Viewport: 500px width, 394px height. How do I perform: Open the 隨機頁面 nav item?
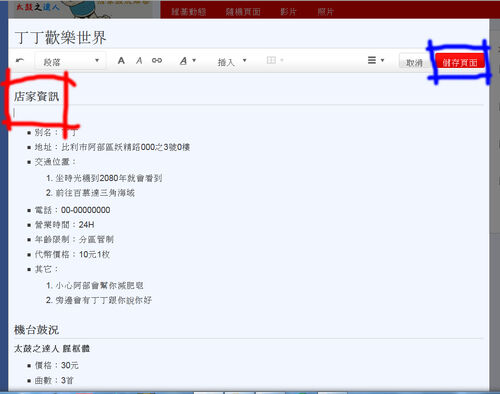click(243, 12)
